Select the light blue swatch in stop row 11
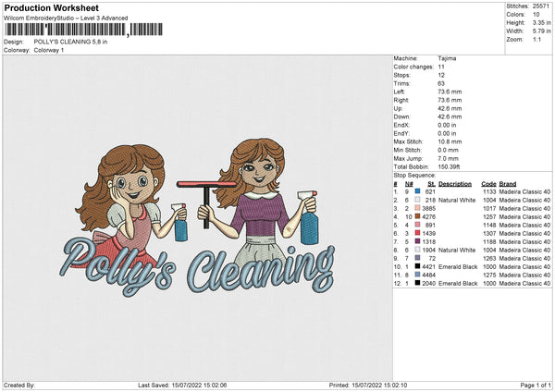The height and width of the screenshot is (392, 555). 418,275
